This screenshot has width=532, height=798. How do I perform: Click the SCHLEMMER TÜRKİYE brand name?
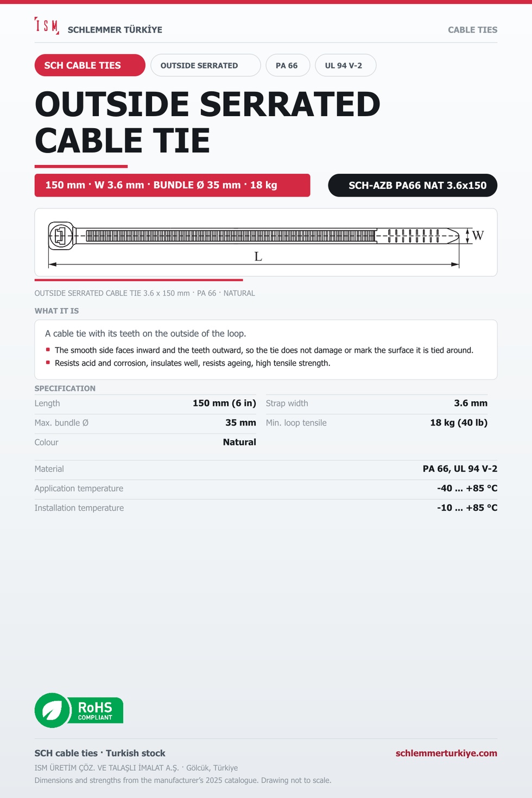[x=115, y=30]
